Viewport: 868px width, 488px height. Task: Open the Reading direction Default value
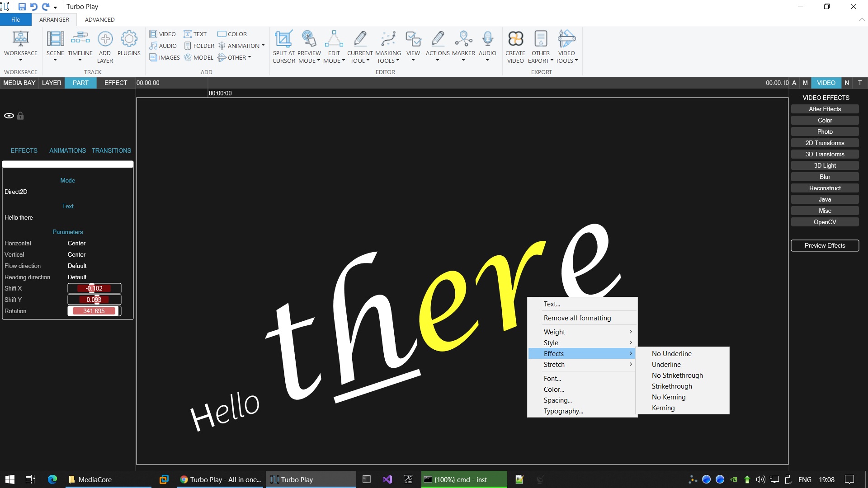click(x=77, y=277)
